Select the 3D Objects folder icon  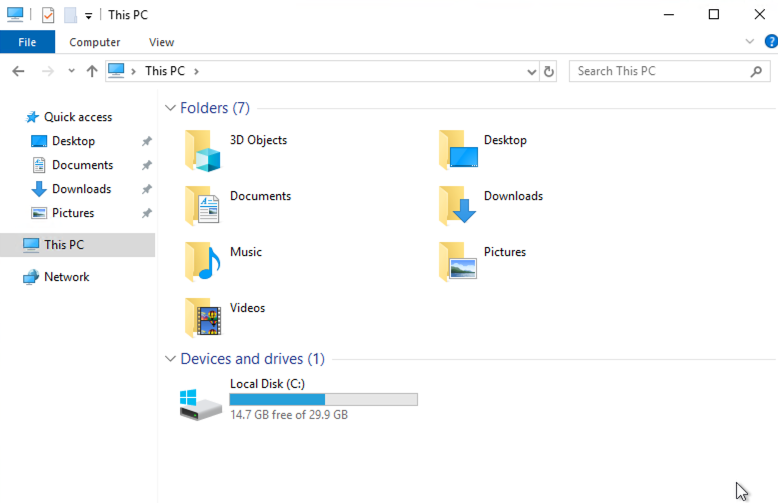point(202,151)
